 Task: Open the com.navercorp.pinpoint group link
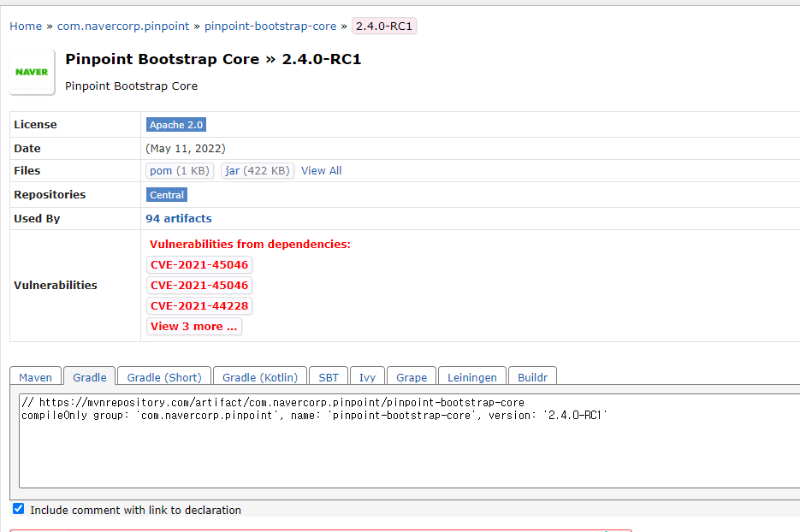(123, 26)
